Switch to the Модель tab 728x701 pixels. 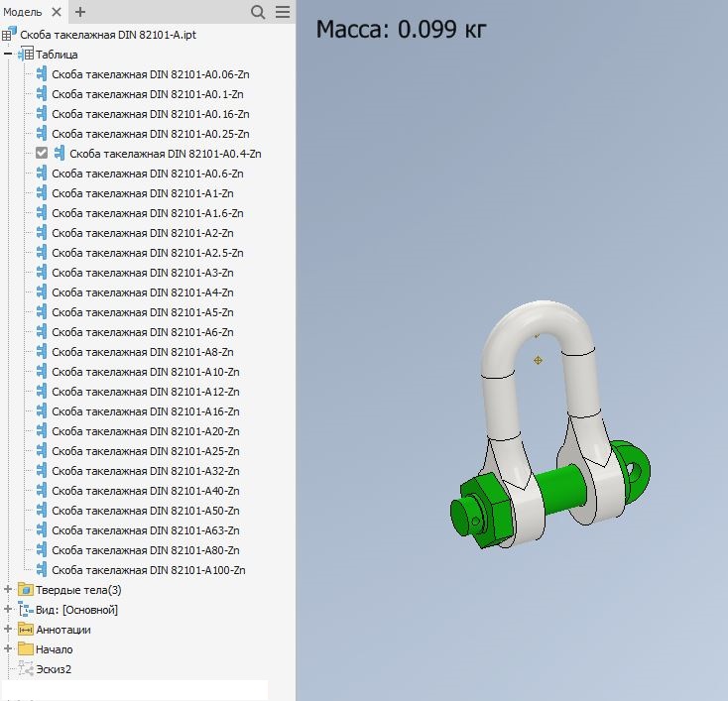coord(21,12)
